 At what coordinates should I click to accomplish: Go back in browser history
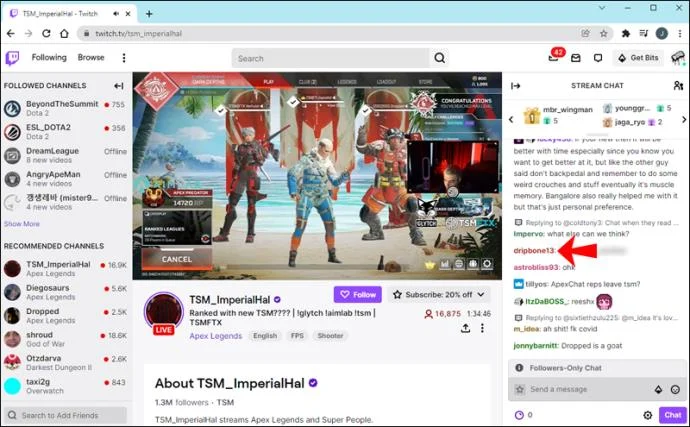11,33
